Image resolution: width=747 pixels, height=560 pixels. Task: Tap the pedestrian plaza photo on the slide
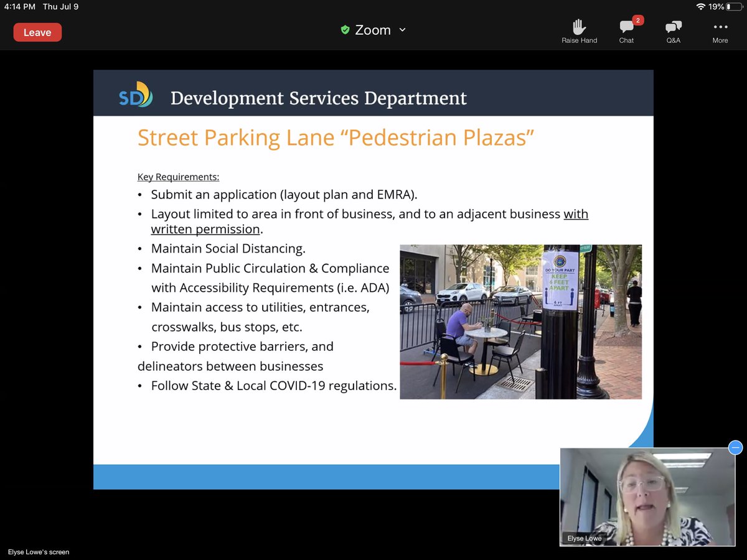pyautogui.click(x=520, y=321)
